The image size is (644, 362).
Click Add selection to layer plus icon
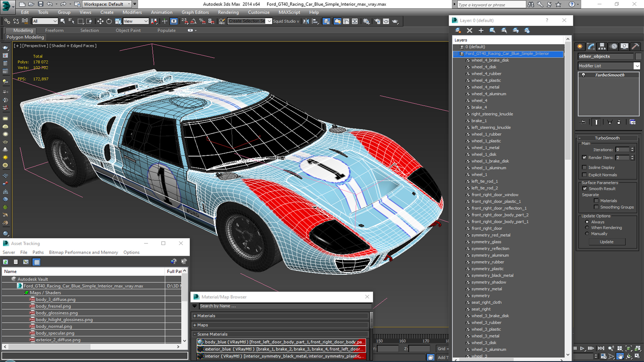pyautogui.click(x=481, y=31)
